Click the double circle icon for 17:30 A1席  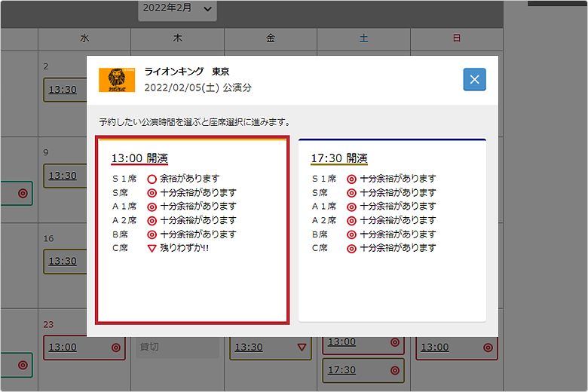point(351,207)
